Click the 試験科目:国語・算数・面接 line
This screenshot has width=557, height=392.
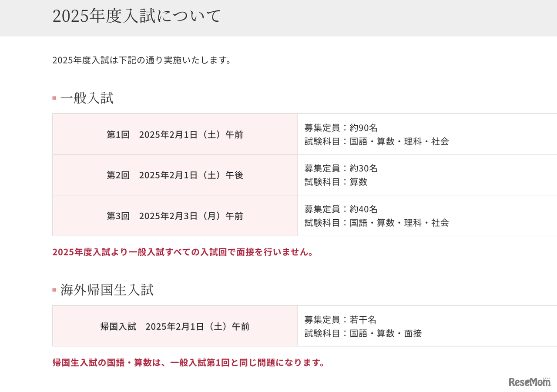click(363, 333)
